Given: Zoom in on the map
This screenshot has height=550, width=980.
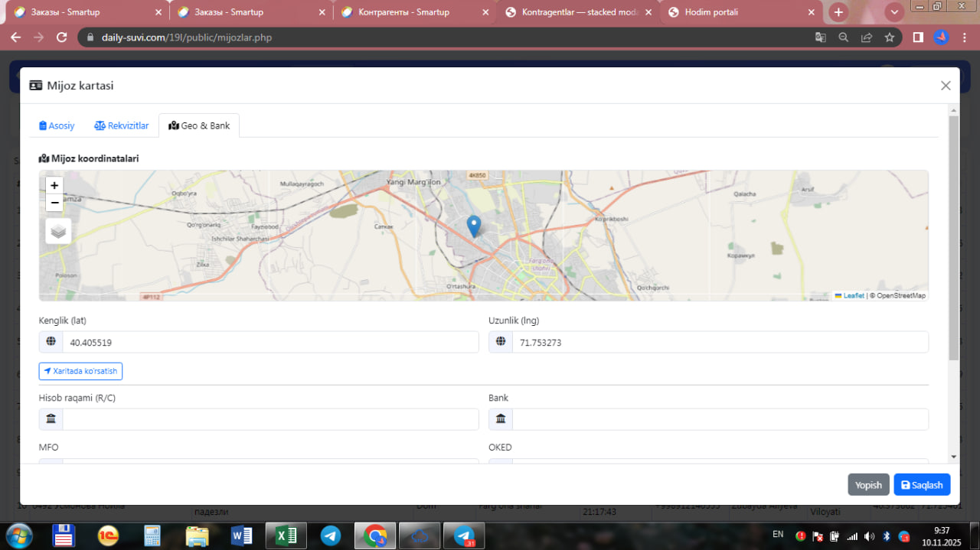Looking at the screenshot, I should (54, 186).
